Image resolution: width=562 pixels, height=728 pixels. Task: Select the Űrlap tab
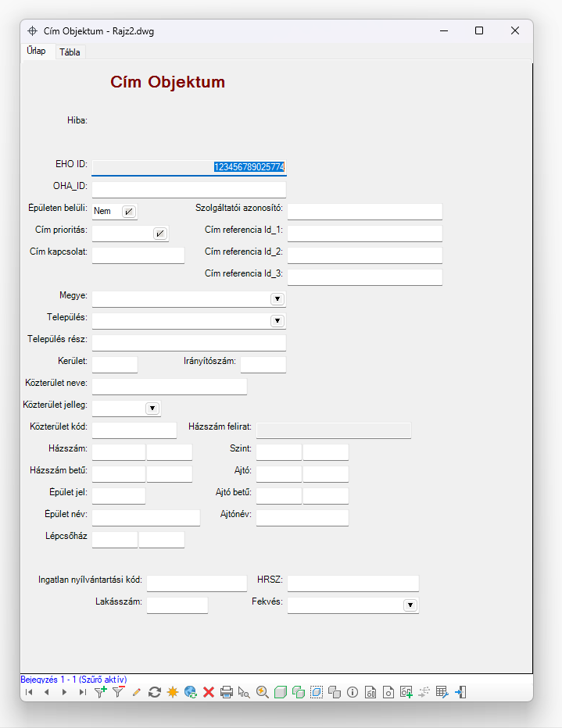pyautogui.click(x=36, y=51)
